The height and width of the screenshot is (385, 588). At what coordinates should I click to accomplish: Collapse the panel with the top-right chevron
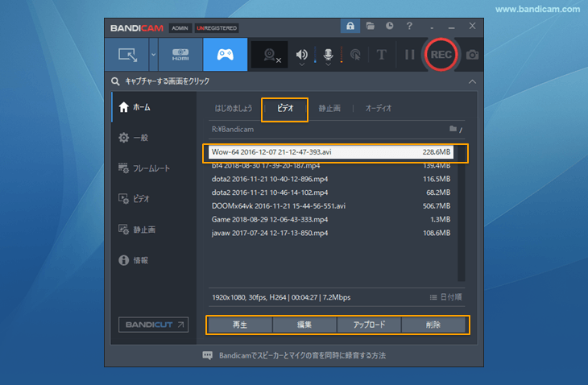pyautogui.click(x=472, y=81)
